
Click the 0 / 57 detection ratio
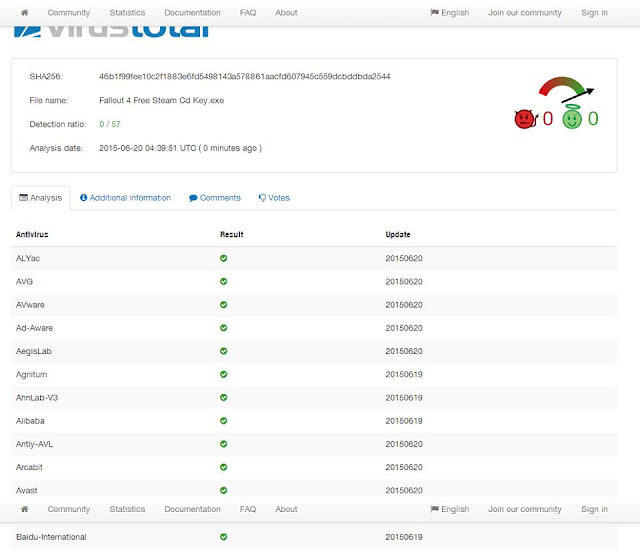(x=110, y=124)
